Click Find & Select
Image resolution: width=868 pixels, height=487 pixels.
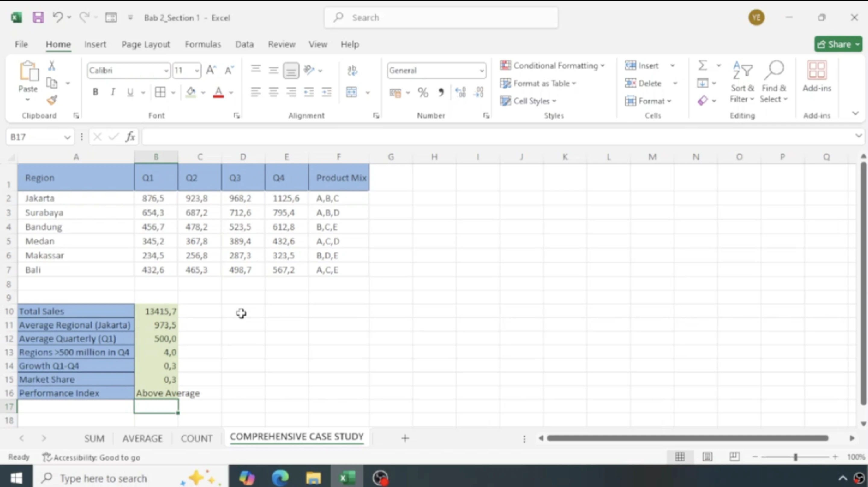coord(773,81)
